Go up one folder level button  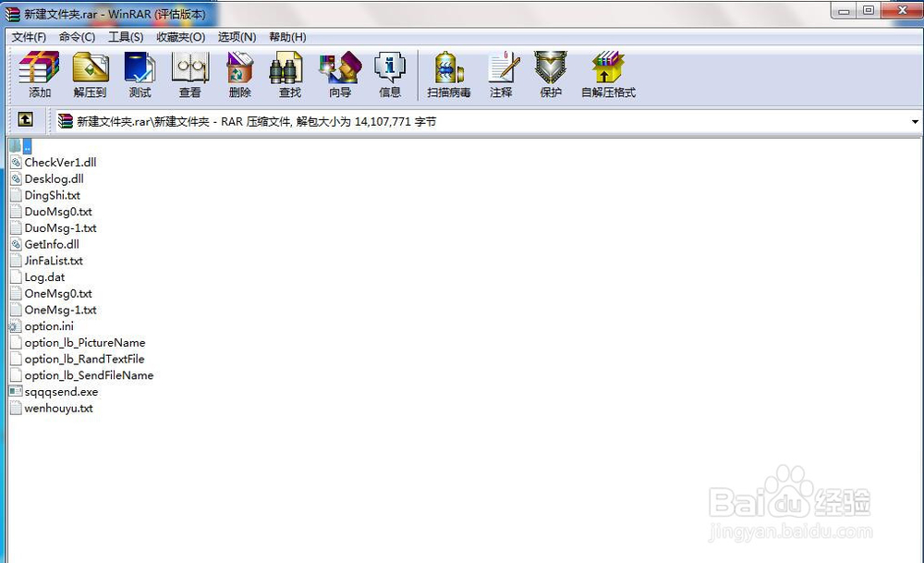[x=25, y=120]
